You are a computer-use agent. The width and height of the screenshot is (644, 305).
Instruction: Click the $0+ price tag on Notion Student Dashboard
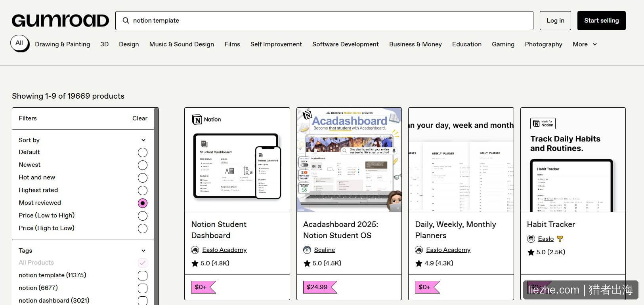(203, 287)
